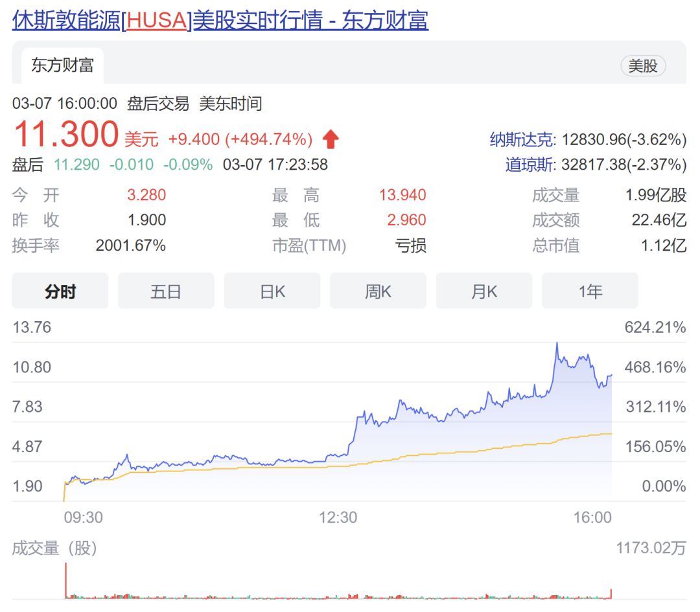Click the 09:30 opening time marker
700x612 pixels.
click(x=83, y=517)
